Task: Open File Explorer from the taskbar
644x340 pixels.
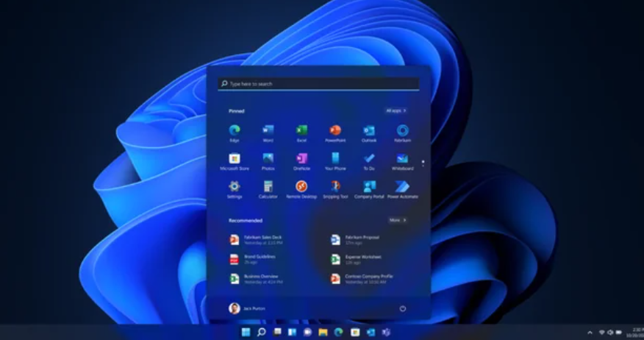Action: [x=323, y=332]
